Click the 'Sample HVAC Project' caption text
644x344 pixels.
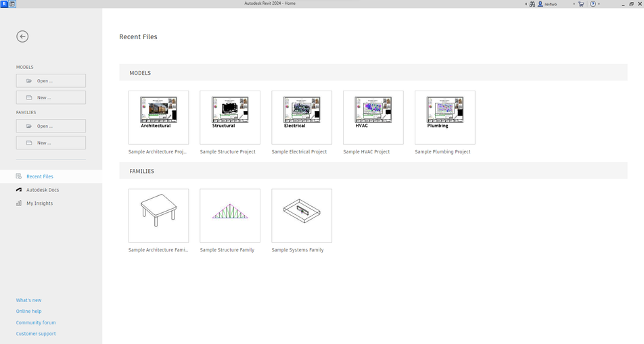pyautogui.click(x=367, y=152)
